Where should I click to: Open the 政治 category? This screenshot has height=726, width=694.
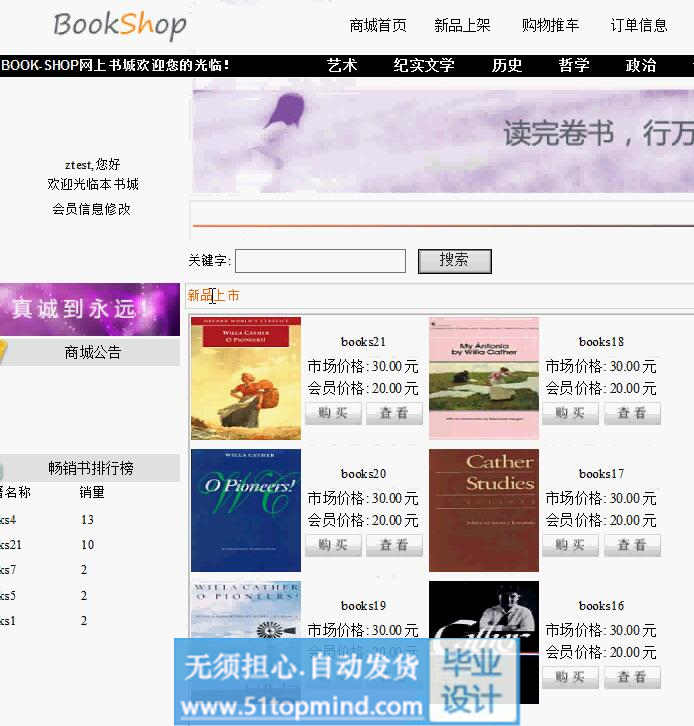click(641, 65)
